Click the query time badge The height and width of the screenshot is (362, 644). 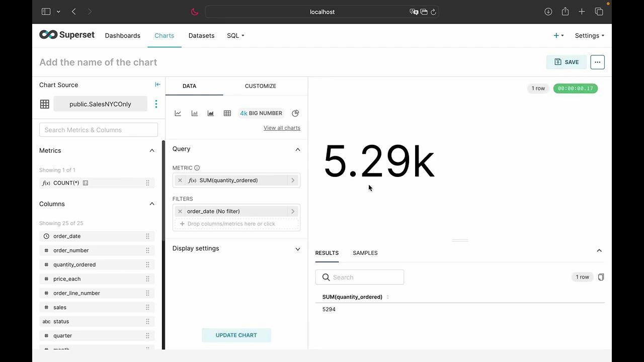tap(576, 88)
